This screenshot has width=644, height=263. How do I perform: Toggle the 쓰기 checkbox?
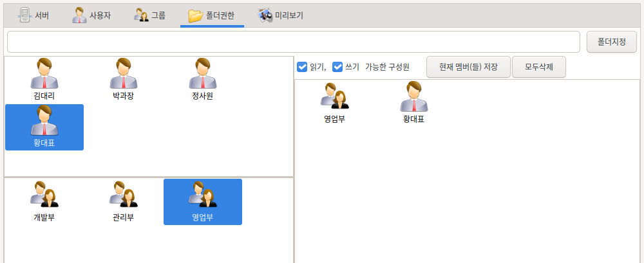click(337, 67)
